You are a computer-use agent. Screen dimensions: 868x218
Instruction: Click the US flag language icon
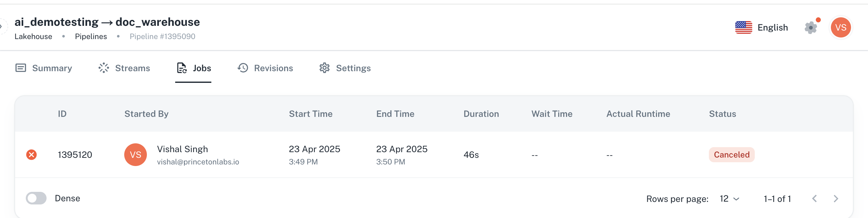pos(743,27)
